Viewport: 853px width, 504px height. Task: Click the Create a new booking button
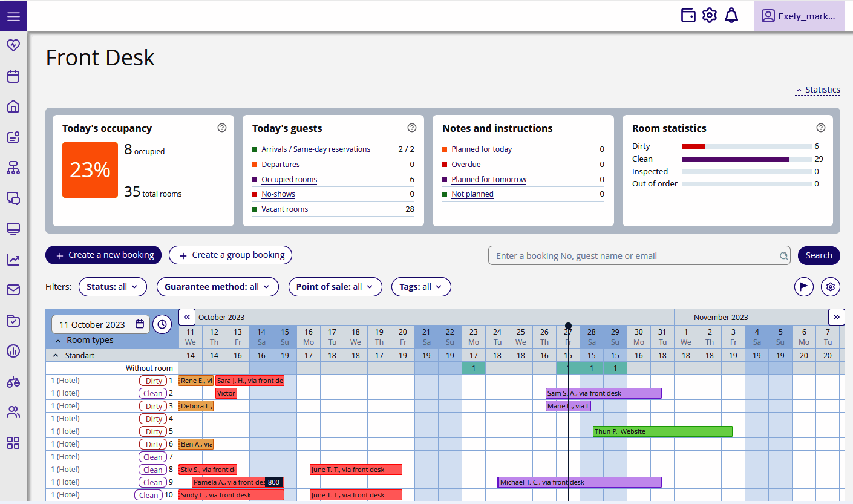pos(103,255)
